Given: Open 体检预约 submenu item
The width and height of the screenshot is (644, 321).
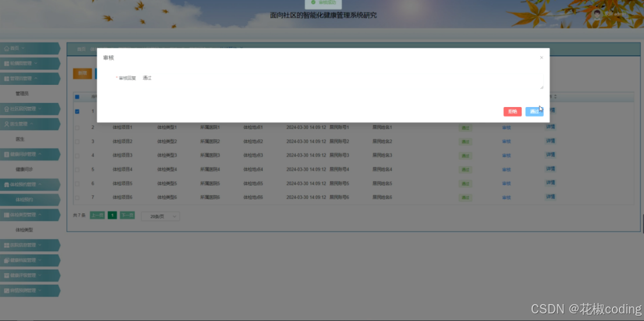Looking at the screenshot, I should click(30, 199).
